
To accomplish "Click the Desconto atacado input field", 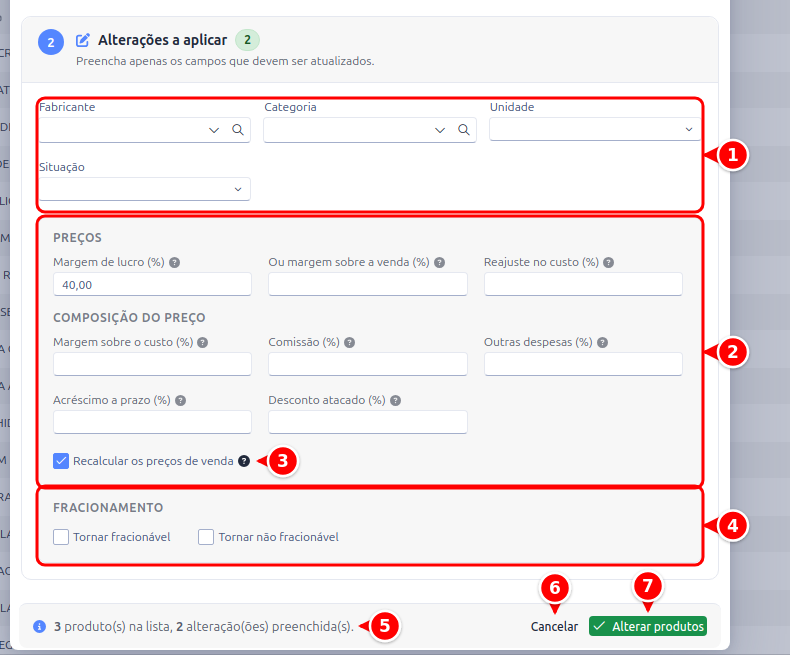I will coord(368,422).
